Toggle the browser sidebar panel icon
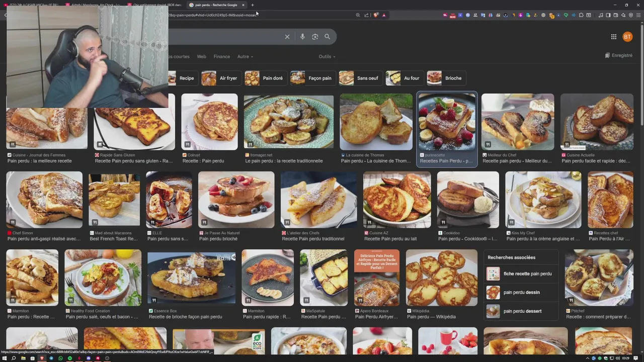This screenshot has width=644, height=362. (608, 15)
